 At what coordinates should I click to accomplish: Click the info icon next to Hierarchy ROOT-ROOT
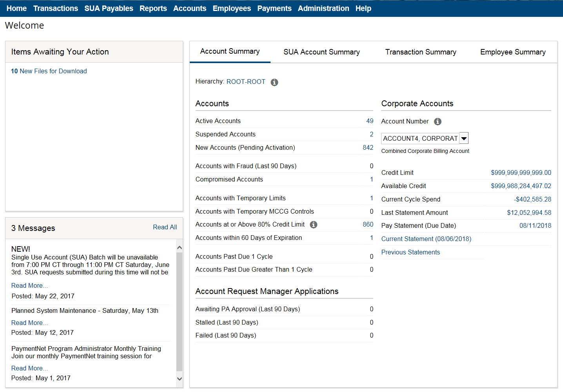coord(274,82)
